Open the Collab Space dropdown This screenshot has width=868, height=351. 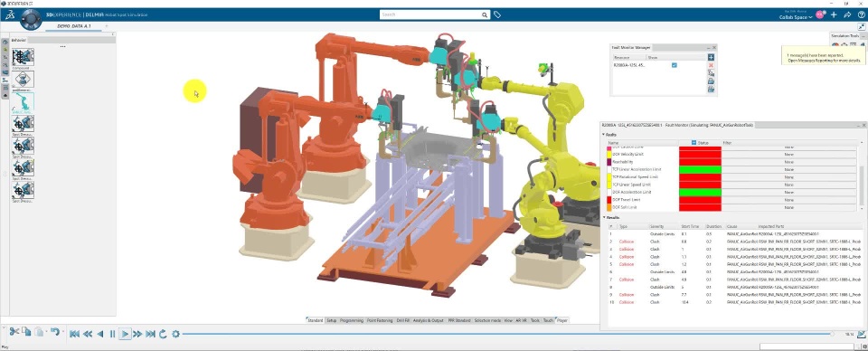point(796,17)
